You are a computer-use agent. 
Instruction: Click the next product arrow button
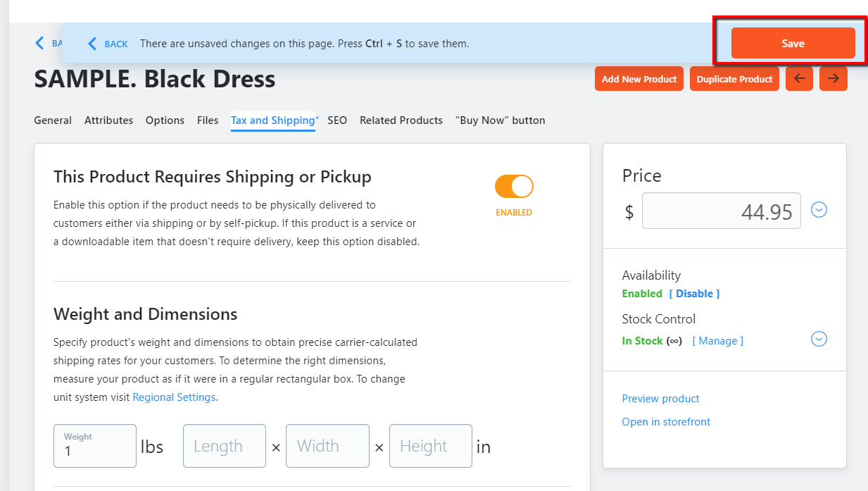tap(834, 79)
